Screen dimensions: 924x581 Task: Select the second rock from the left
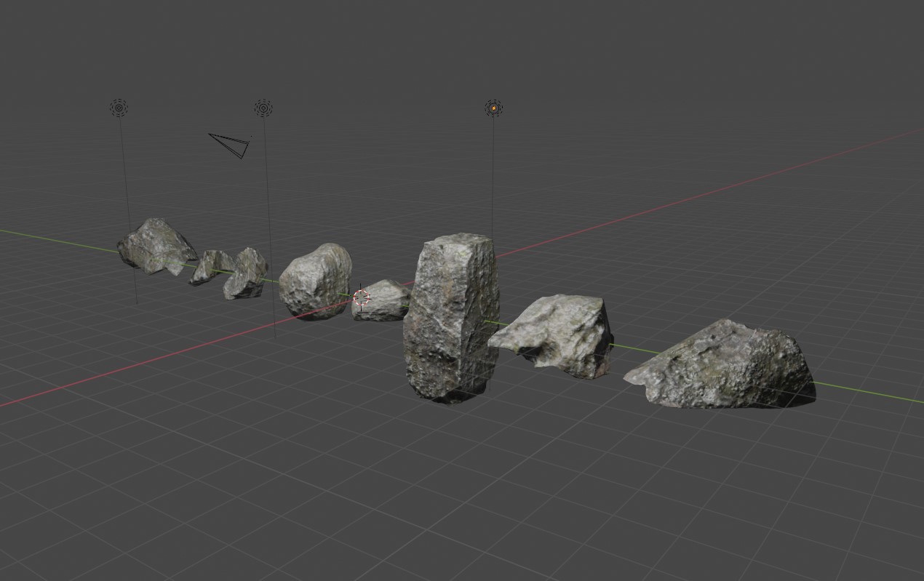click(211, 267)
